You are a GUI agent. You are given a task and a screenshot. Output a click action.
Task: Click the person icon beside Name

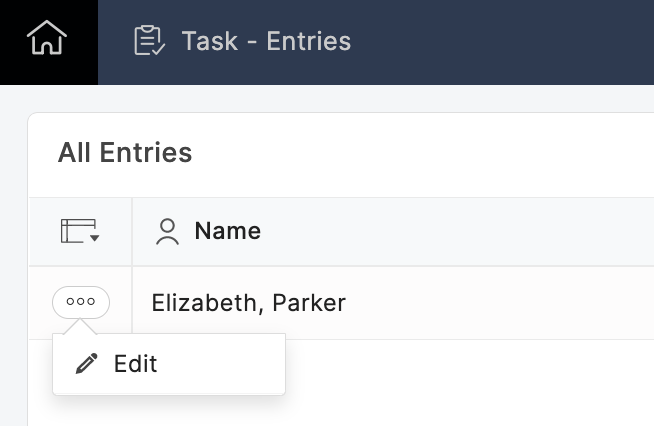[168, 232]
